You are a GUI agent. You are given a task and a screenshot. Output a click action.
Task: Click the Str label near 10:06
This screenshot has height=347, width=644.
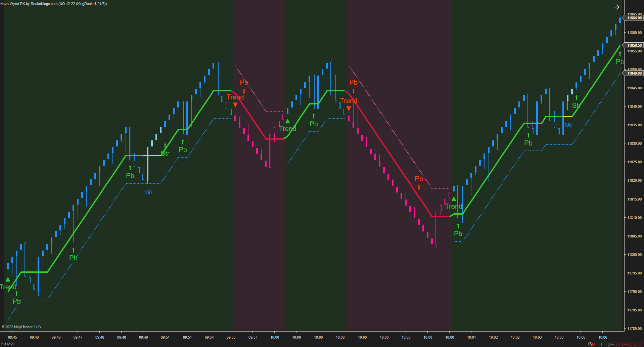click(575, 105)
